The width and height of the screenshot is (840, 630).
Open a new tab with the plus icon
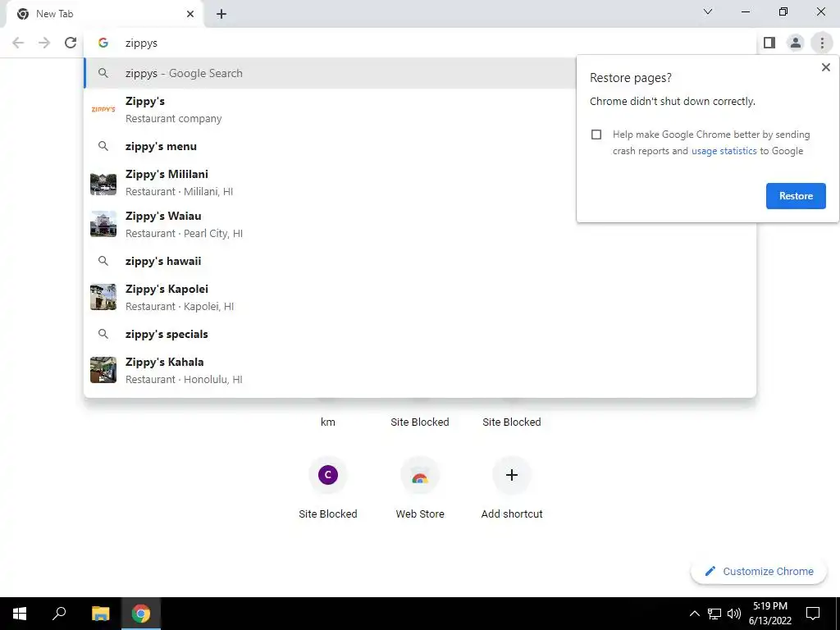(221, 14)
